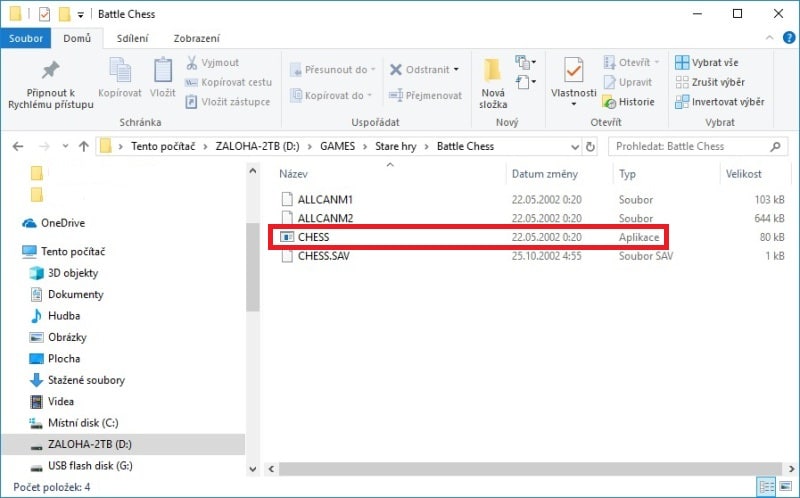Click Stare hry in address path
Viewport: 800px width, 498px height.
[x=396, y=146]
